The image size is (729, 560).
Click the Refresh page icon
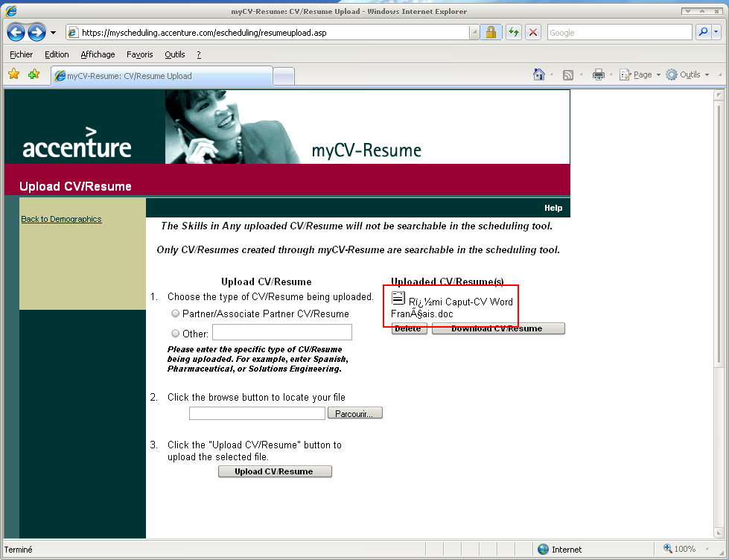(x=513, y=33)
